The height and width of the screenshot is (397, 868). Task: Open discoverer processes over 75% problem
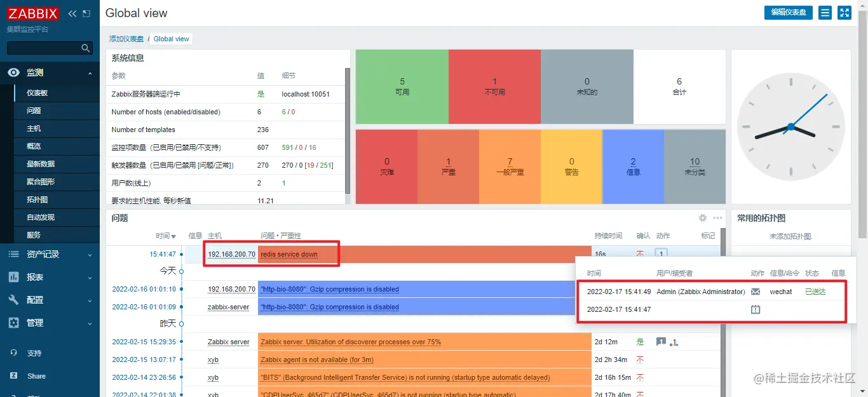pos(351,342)
